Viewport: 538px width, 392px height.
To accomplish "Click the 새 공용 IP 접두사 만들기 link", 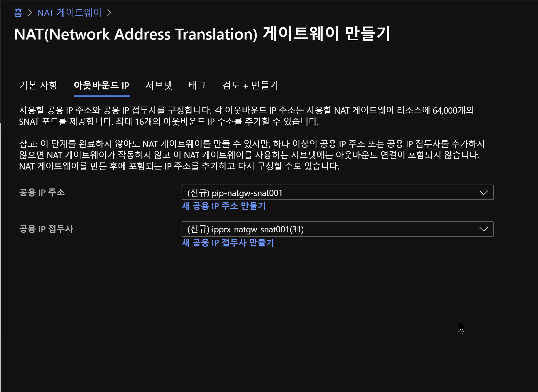I will [x=228, y=243].
